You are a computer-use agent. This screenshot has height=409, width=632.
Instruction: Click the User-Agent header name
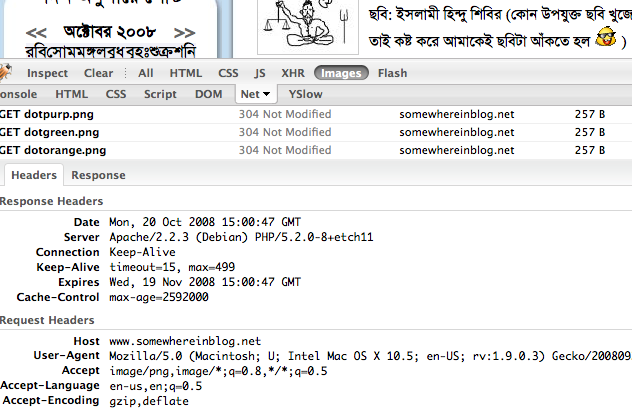(67, 355)
